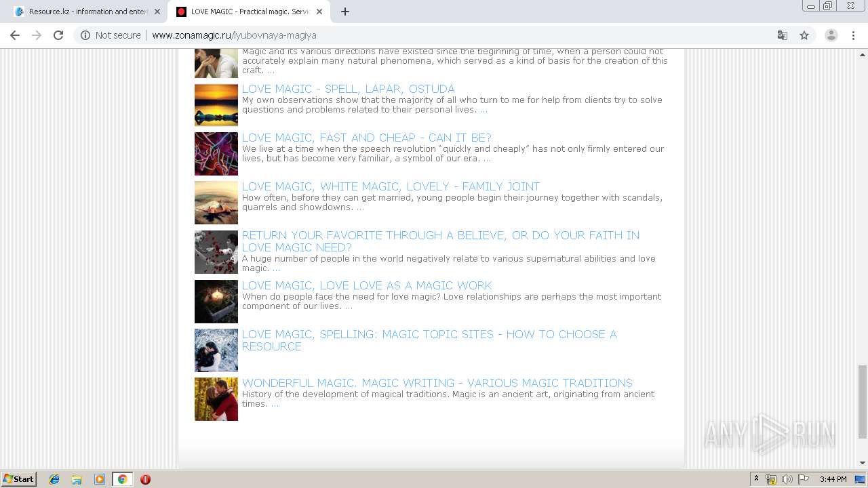Open Wonderful Magic. Magic Writing article
Viewport: 868px width, 488px height.
pyautogui.click(x=437, y=383)
